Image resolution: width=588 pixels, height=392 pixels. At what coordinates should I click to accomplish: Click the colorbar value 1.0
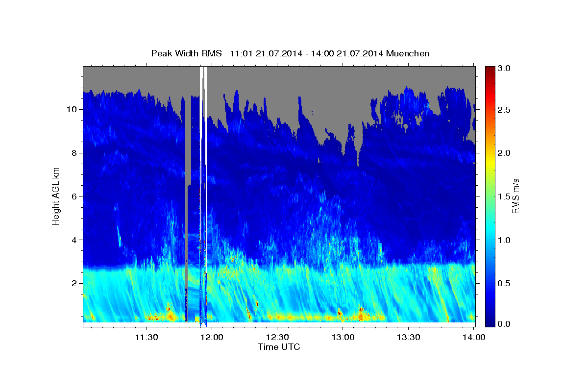point(505,240)
